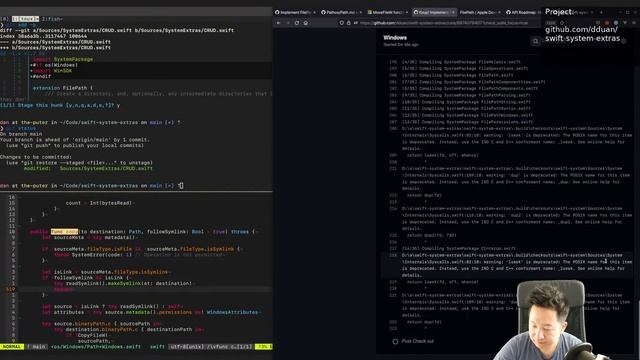640x360 pixels.
Task: Open the log search magnifier icon
Action: click(x=536, y=41)
